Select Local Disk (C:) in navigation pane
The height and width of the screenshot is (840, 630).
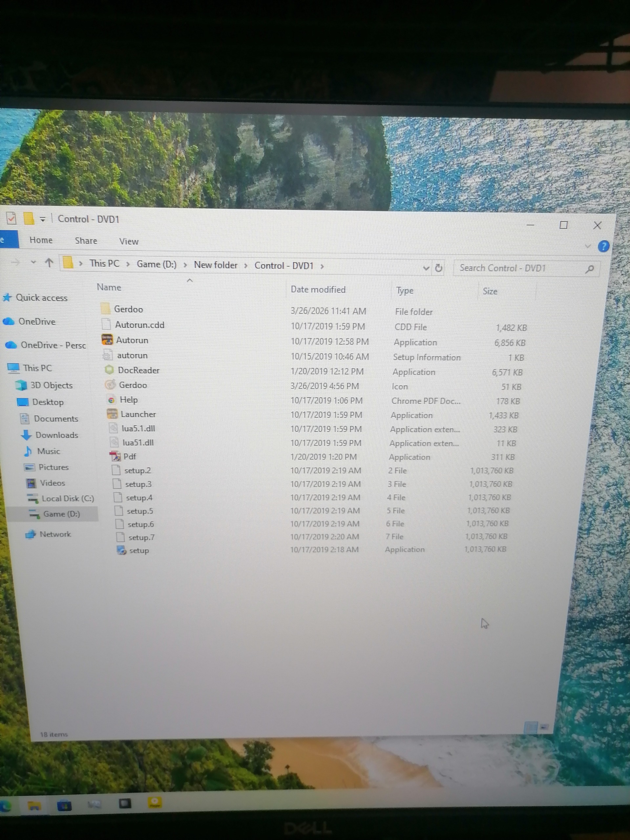68,498
